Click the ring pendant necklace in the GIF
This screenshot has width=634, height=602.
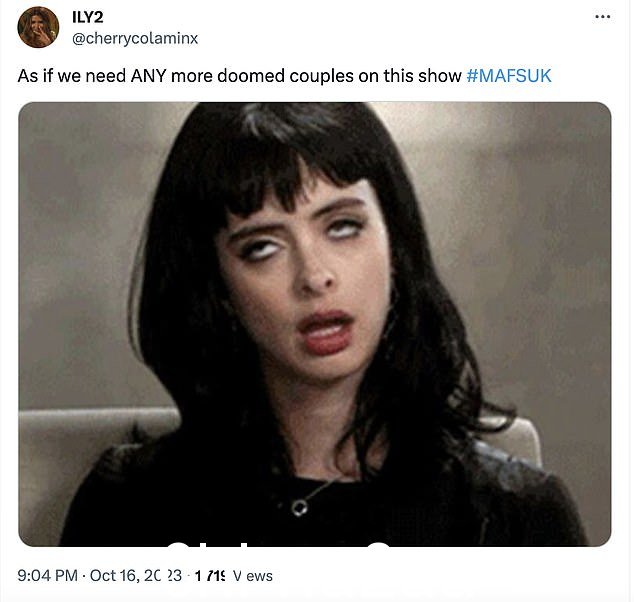(x=300, y=507)
